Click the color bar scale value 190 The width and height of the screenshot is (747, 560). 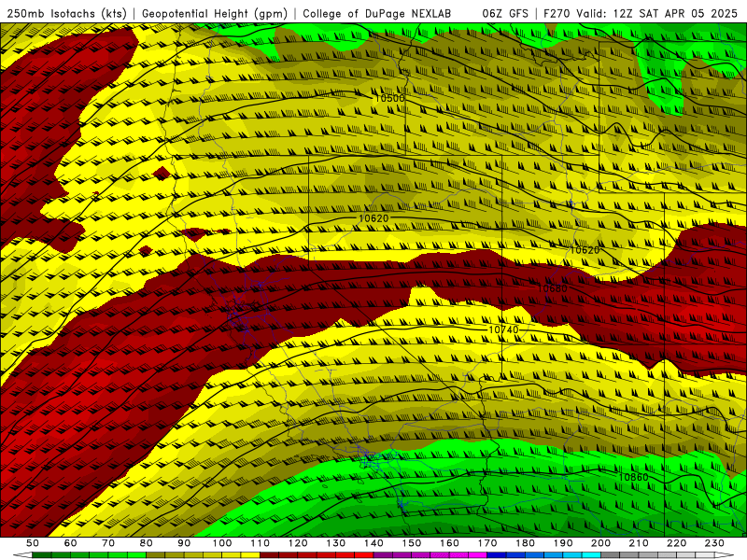coord(563,543)
